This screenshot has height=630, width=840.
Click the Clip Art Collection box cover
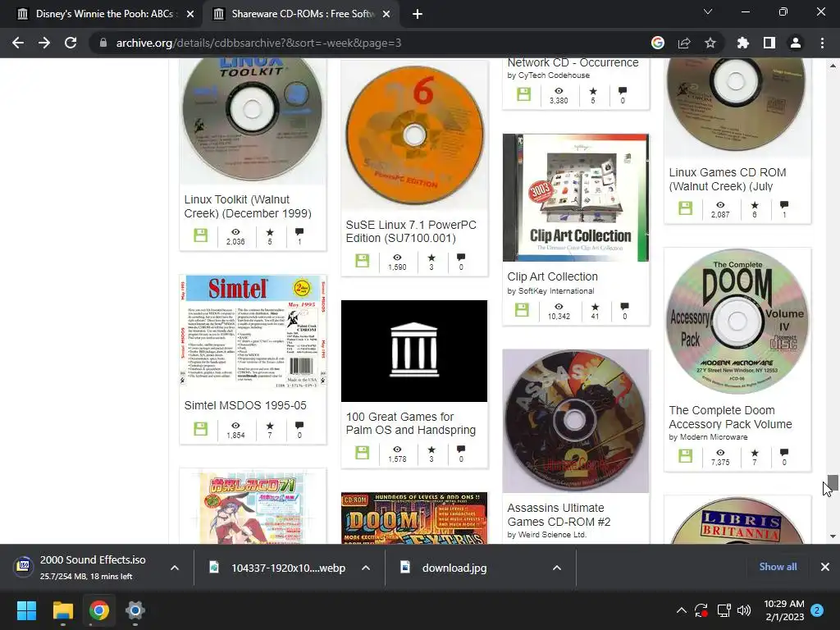(576, 198)
